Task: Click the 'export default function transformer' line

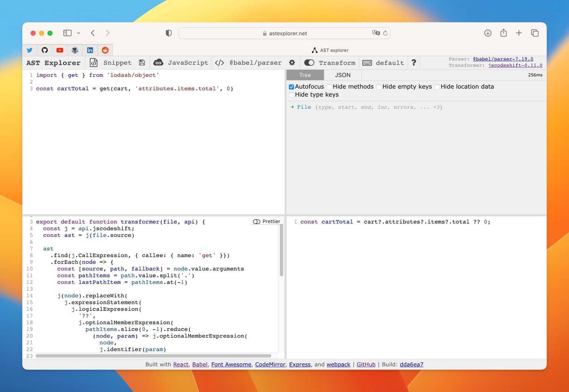Action: click(120, 222)
